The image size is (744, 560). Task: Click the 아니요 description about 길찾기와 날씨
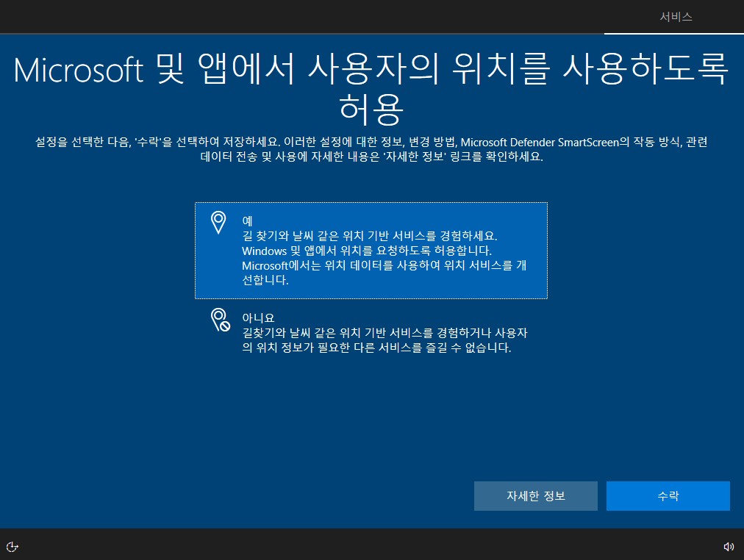tap(384, 340)
